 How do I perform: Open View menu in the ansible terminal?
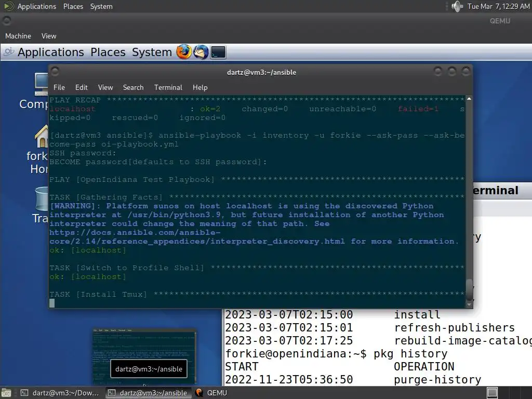pos(105,87)
